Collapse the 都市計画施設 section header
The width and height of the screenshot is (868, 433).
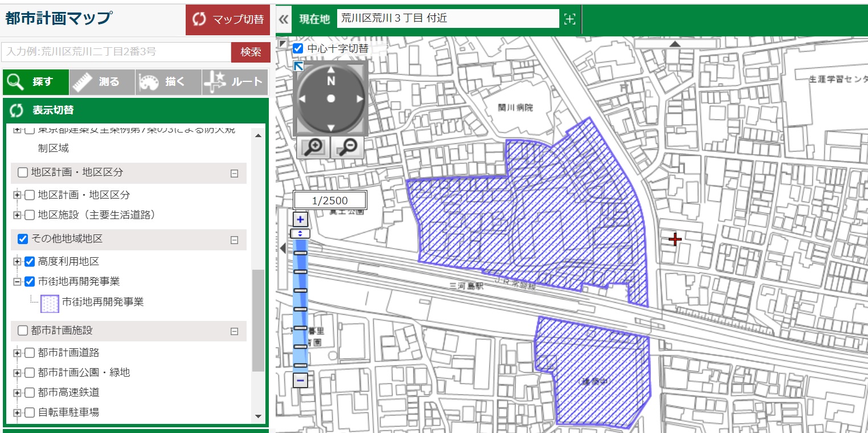click(234, 331)
